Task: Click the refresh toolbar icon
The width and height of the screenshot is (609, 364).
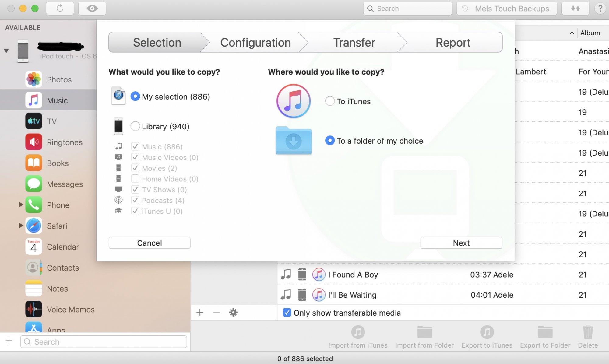Action: pos(60,8)
